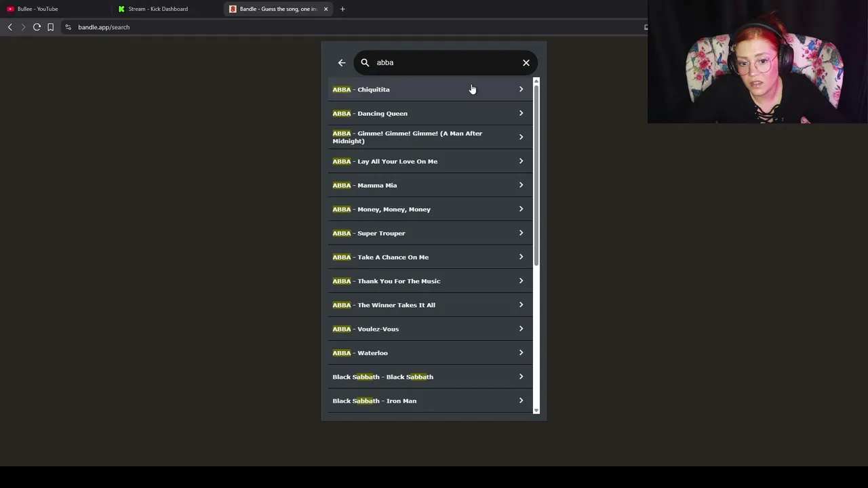
Task: Switch to Stream - Kick Dashboard tab
Action: (166, 9)
